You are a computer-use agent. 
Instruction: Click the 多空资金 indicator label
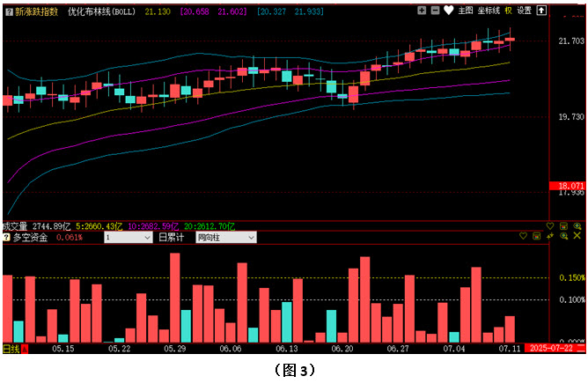coord(31,237)
